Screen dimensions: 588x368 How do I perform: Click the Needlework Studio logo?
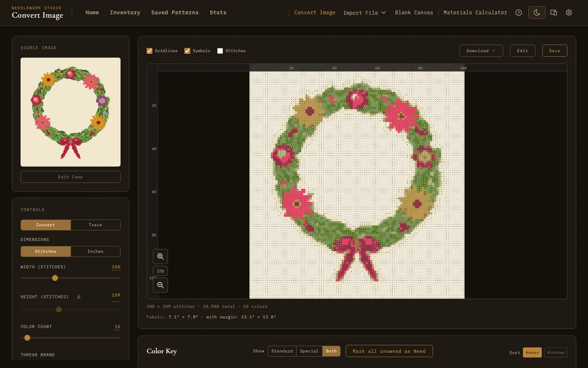[x=37, y=13]
